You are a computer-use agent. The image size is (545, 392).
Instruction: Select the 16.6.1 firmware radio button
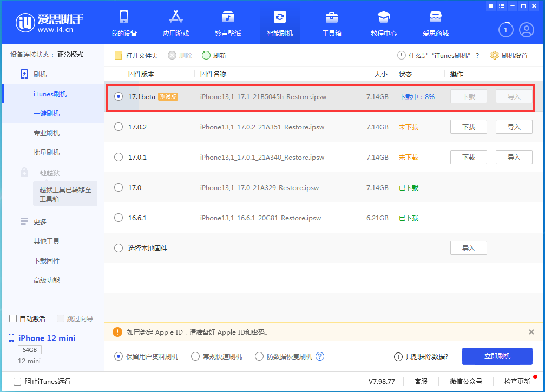point(119,218)
